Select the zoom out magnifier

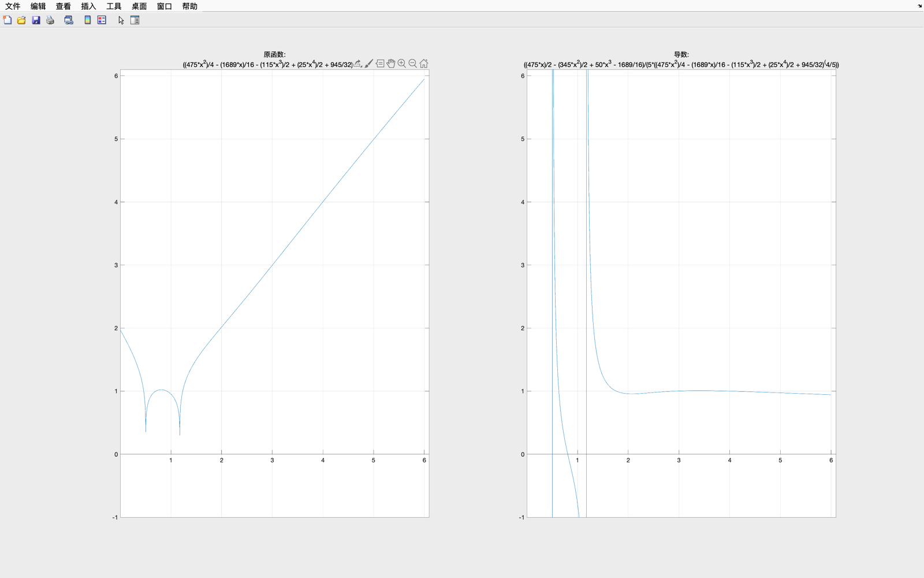click(x=413, y=64)
